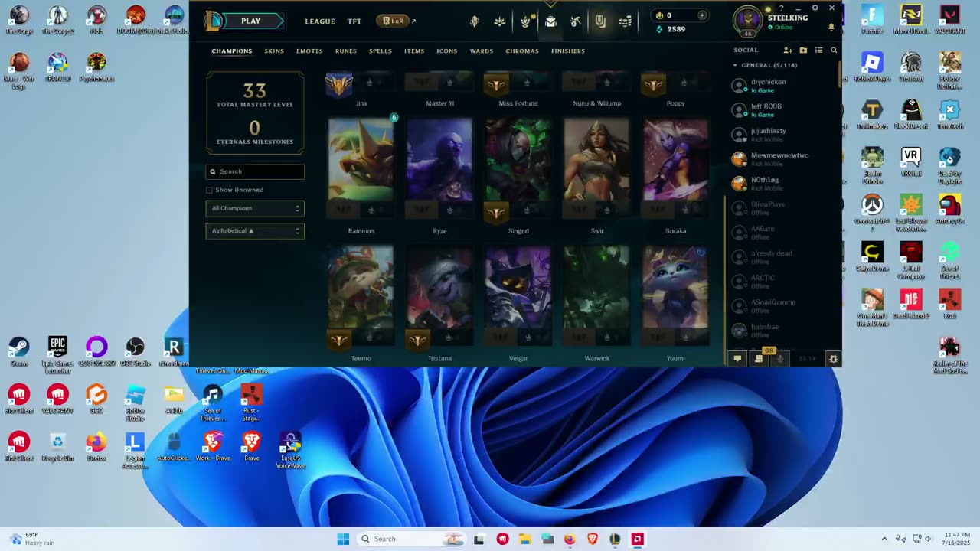Screen dimensions: 980x551
Task: Open the help question mark icon
Action: coord(781,8)
